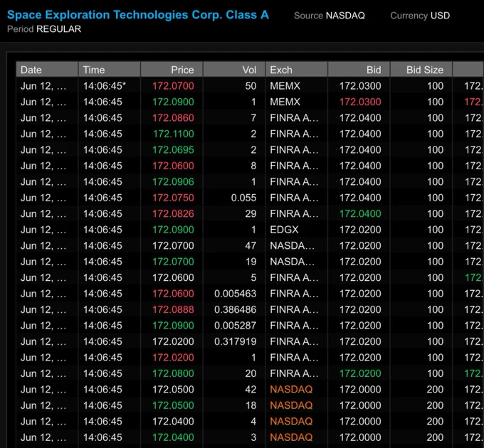Select the EDGX exchange cell
The image size is (484, 448).
click(284, 230)
